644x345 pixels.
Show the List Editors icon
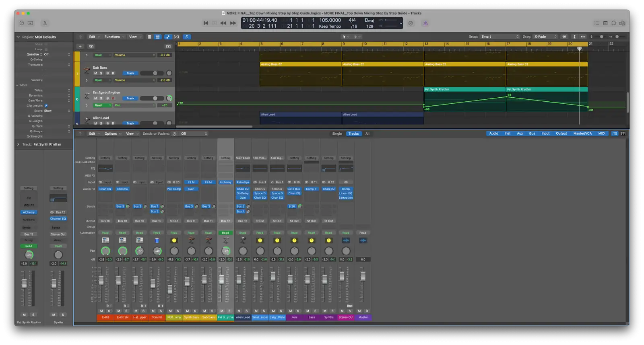pos(597,23)
